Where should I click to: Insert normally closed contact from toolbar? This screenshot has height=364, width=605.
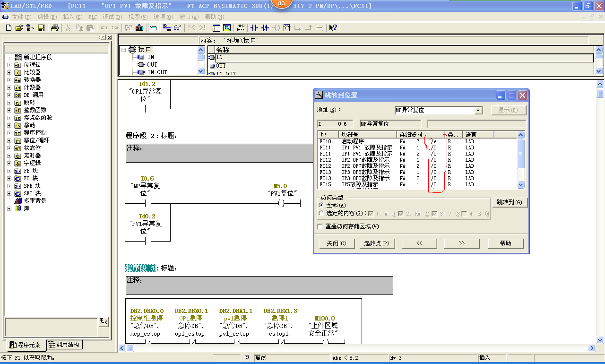tap(265, 28)
